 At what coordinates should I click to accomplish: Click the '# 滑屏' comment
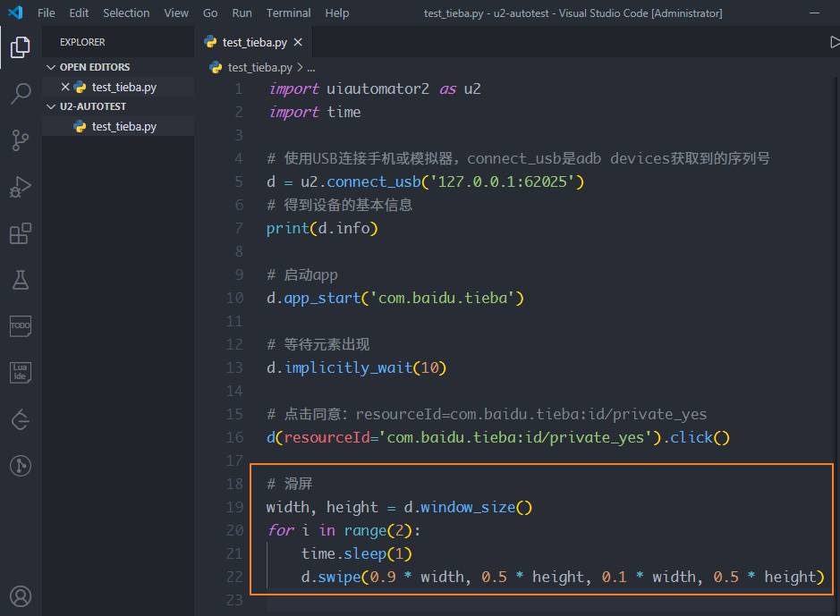tap(289, 484)
